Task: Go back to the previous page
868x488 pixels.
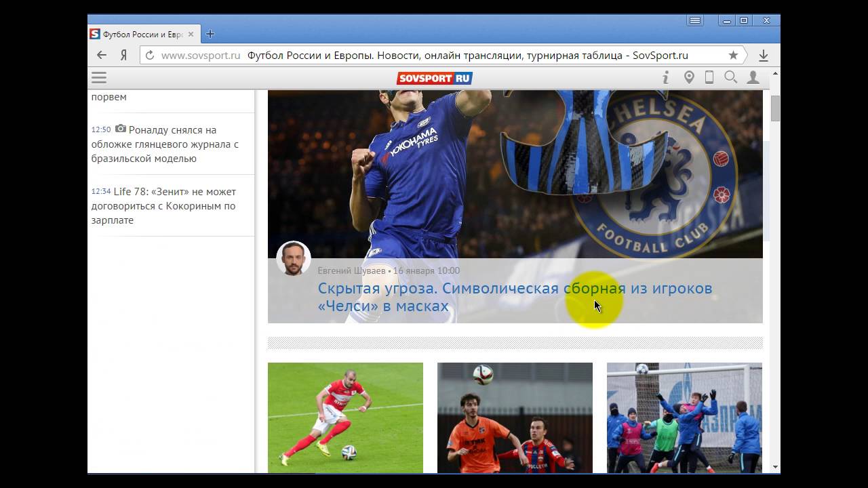Action: tap(102, 56)
